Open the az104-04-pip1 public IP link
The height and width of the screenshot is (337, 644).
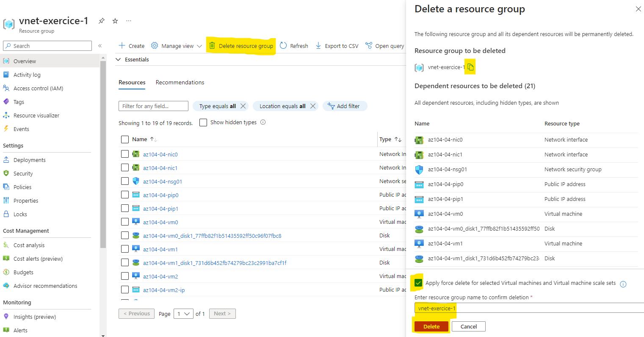coord(161,209)
